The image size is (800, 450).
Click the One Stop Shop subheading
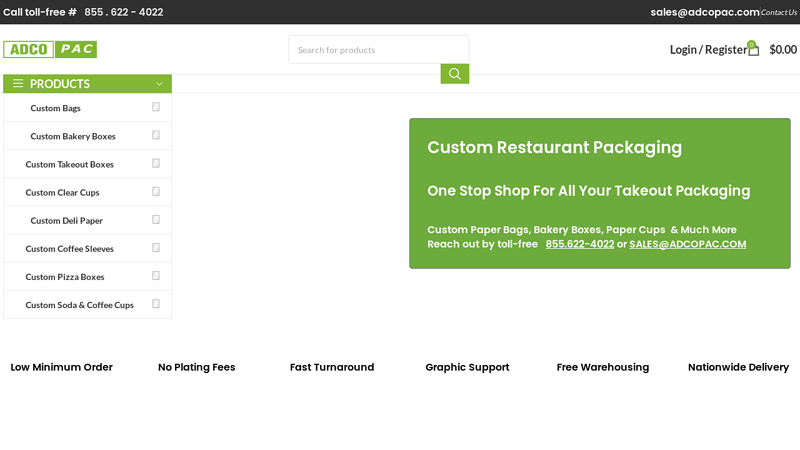[x=589, y=191]
